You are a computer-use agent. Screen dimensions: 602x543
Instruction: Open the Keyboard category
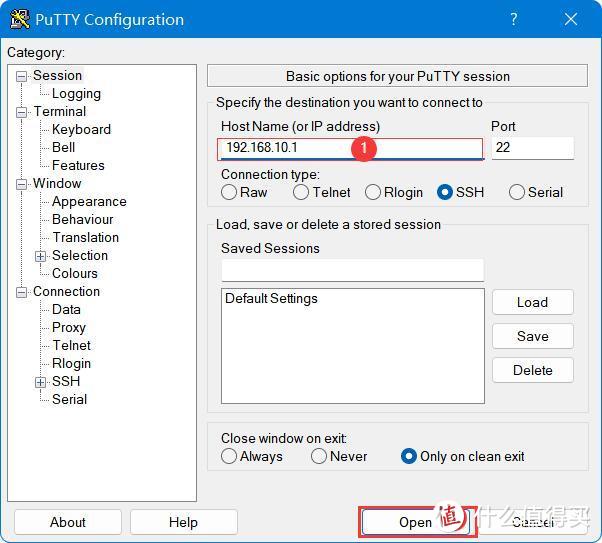click(x=81, y=129)
